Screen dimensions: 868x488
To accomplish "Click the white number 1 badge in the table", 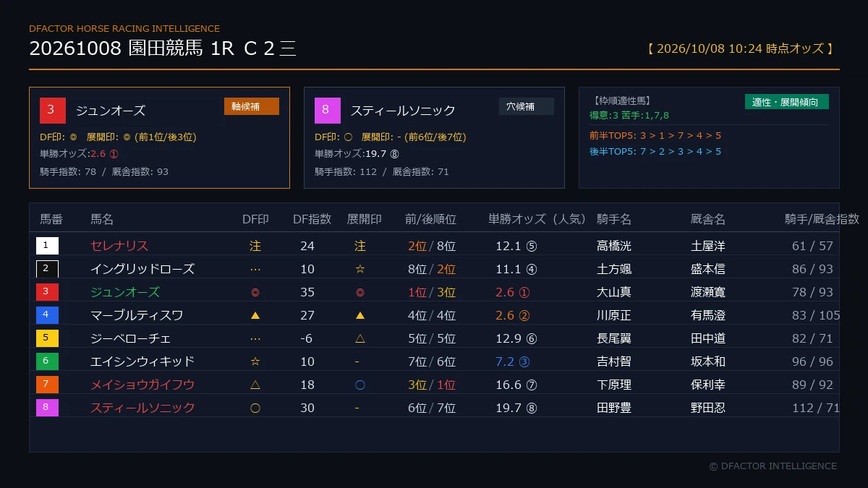I will (47, 246).
